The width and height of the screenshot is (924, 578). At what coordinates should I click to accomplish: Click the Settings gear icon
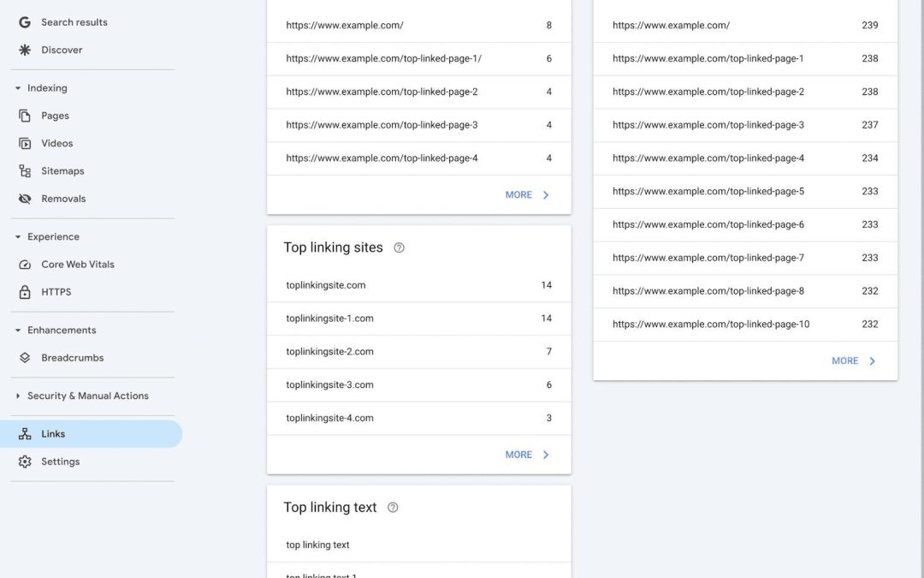click(25, 462)
